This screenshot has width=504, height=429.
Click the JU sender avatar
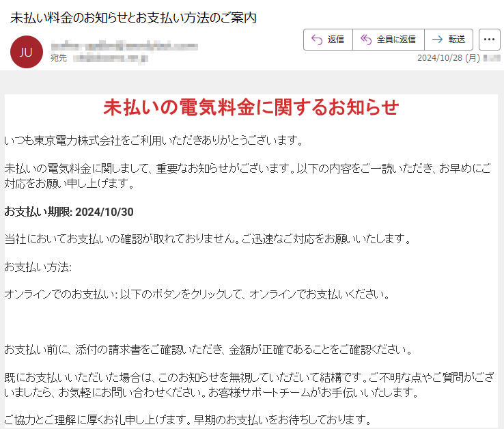(27, 52)
